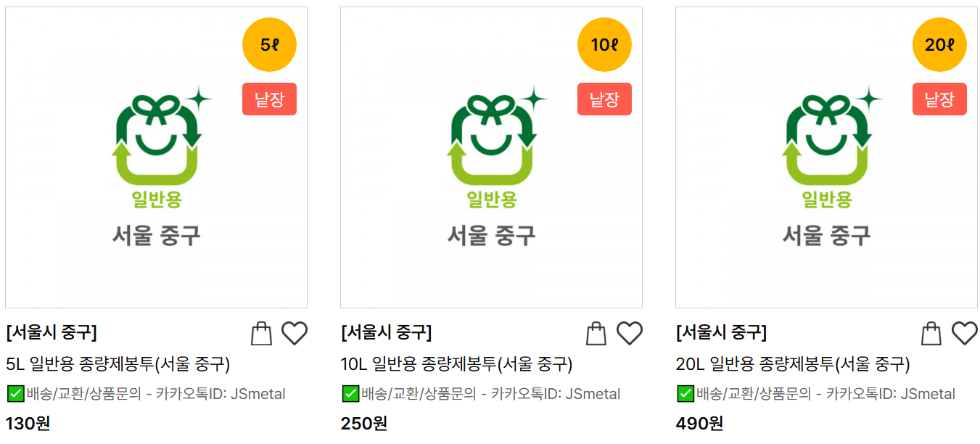Open 10L 일반용 종량제봉투(서울 중구) product link
The height and width of the screenshot is (444, 980).
click(x=457, y=364)
